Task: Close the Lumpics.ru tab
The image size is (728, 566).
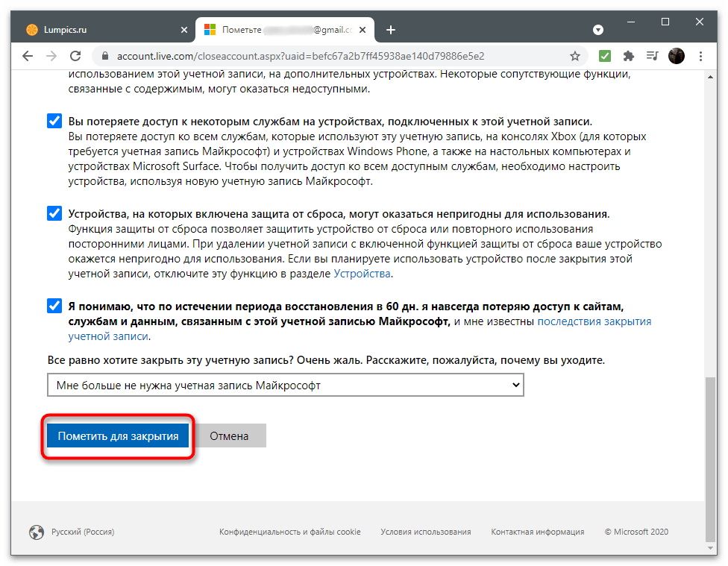Action: (x=184, y=30)
